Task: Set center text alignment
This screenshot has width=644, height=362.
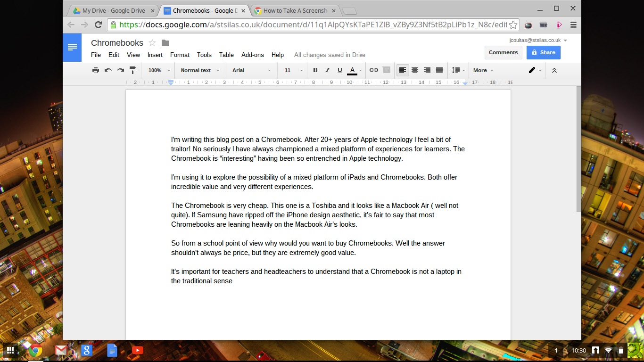Action: pyautogui.click(x=415, y=70)
